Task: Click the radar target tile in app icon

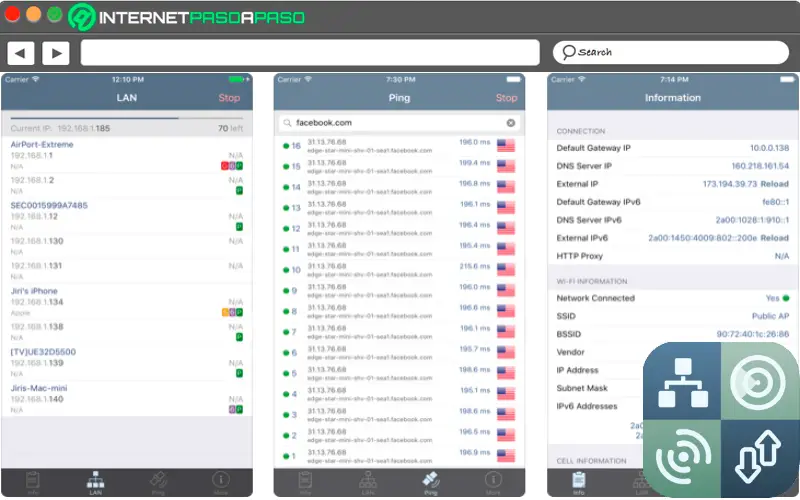Action: [x=759, y=382]
